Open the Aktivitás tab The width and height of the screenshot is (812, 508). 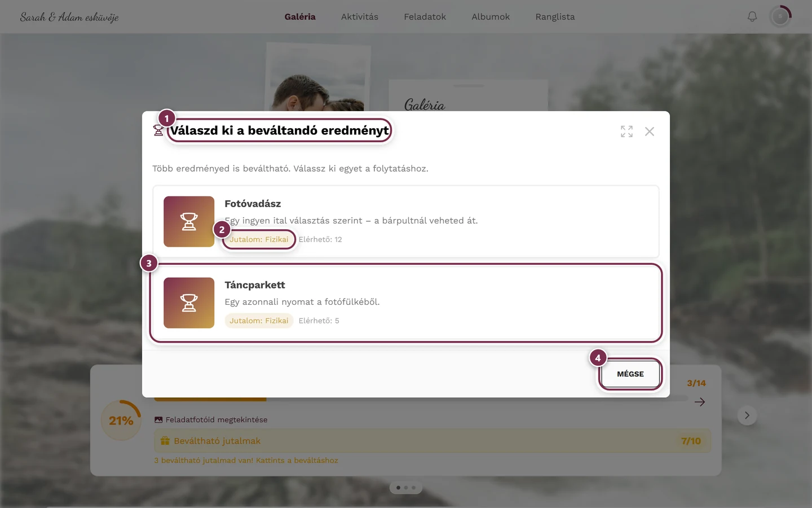(x=360, y=17)
